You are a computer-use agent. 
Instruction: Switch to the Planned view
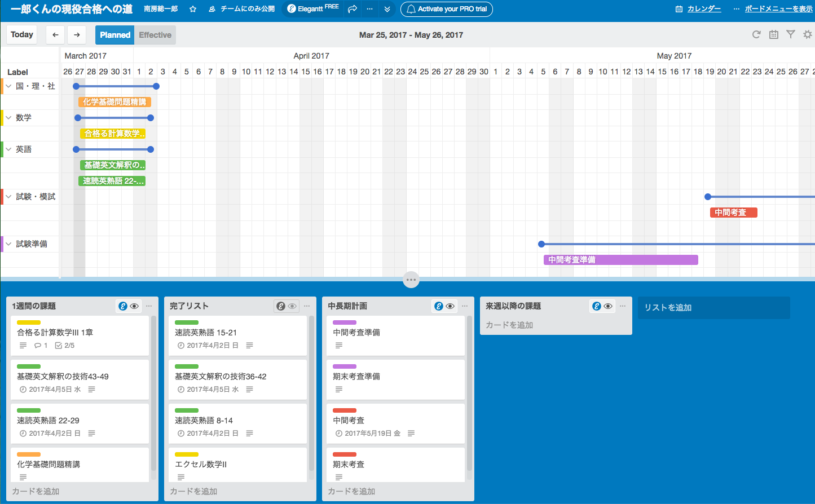click(115, 35)
